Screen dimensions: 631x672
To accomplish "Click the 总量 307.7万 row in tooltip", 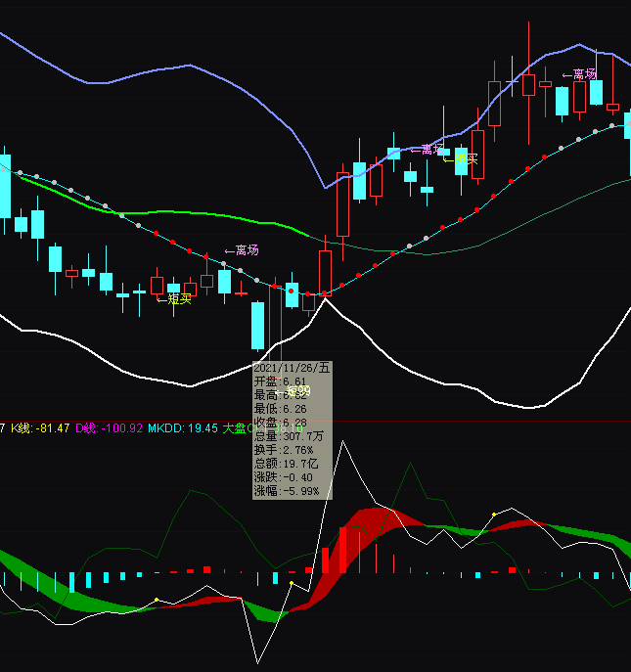I will (x=288, y=436).
